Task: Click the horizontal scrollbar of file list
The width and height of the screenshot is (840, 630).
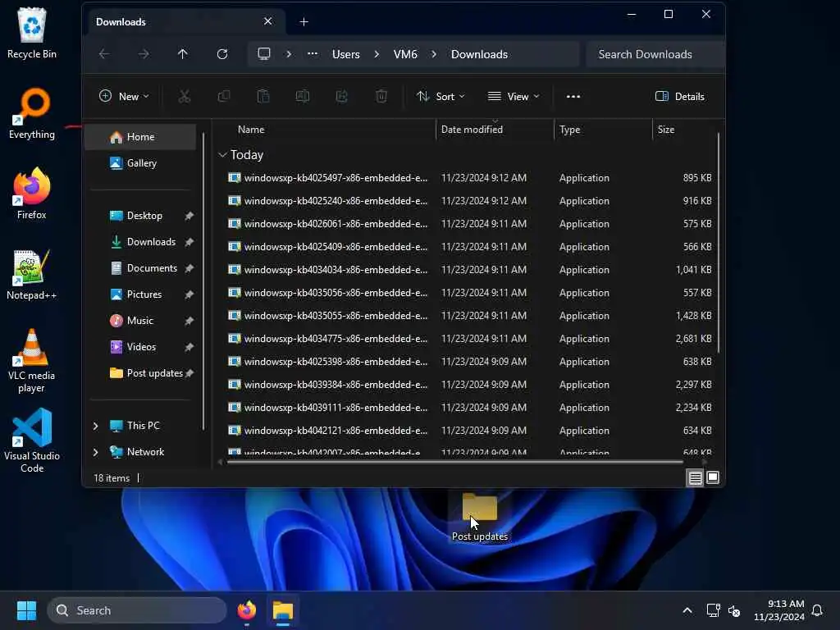Action: point(455,462)
